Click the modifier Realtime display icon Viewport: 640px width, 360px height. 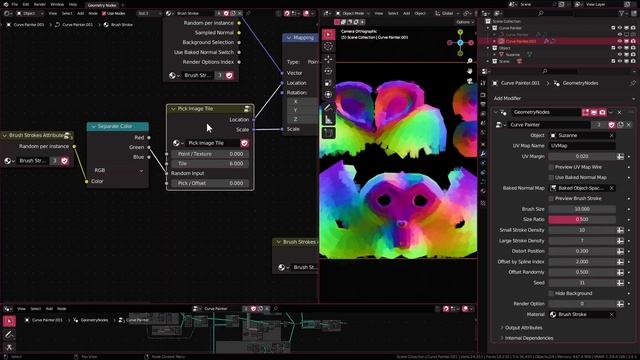[594, 112]
